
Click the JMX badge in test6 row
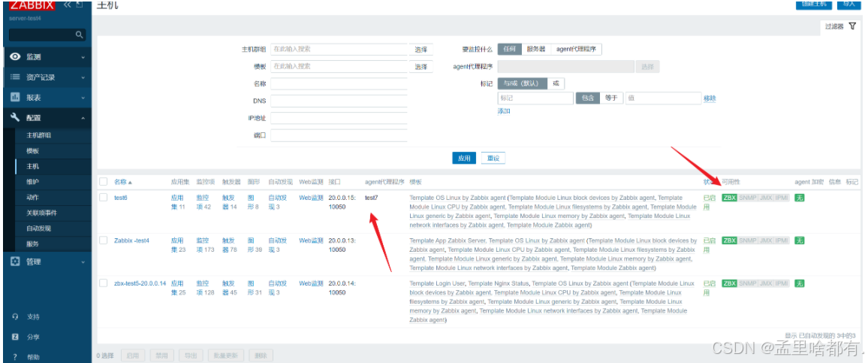pyautogui.click(x=766, y=198)
